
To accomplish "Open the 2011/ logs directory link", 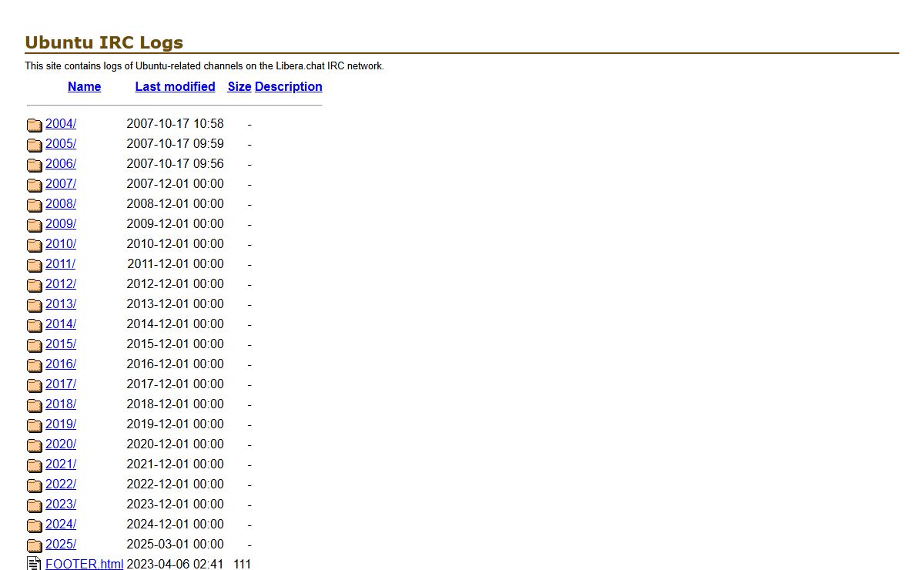I will click(x=60, y=264).
